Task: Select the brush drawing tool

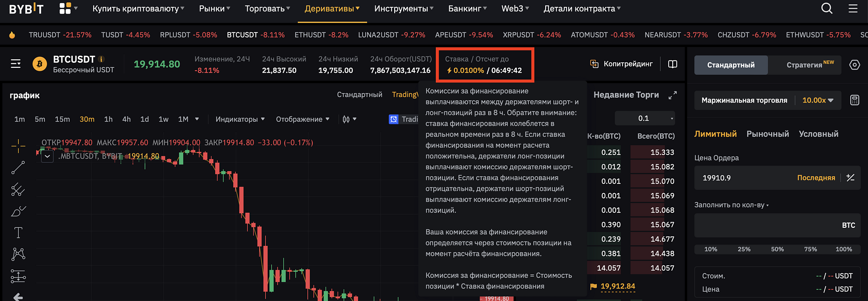Action: (x=18, y=211)
